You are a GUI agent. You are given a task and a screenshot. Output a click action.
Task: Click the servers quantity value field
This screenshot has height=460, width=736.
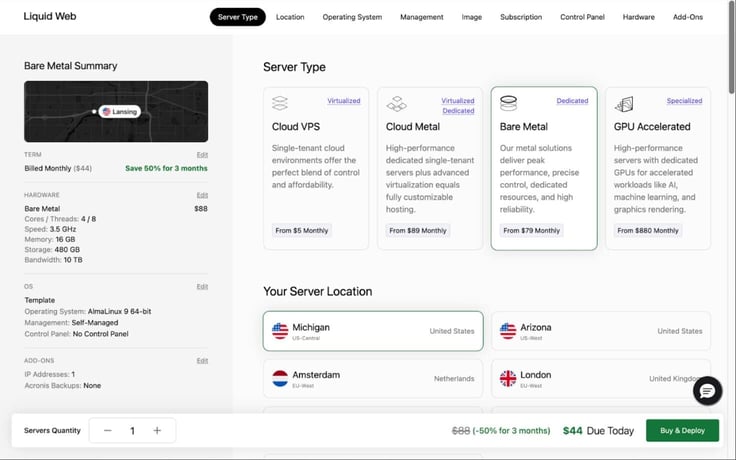132,430
